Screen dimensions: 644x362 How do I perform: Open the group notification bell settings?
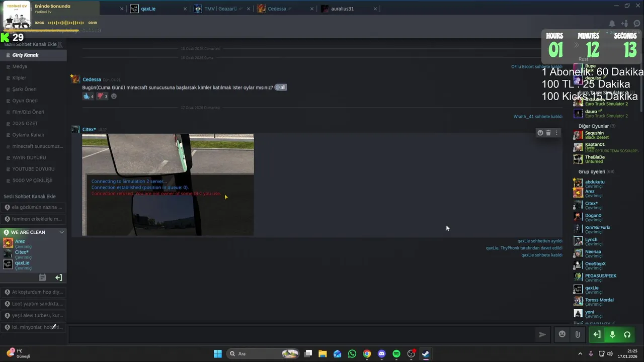612,24
